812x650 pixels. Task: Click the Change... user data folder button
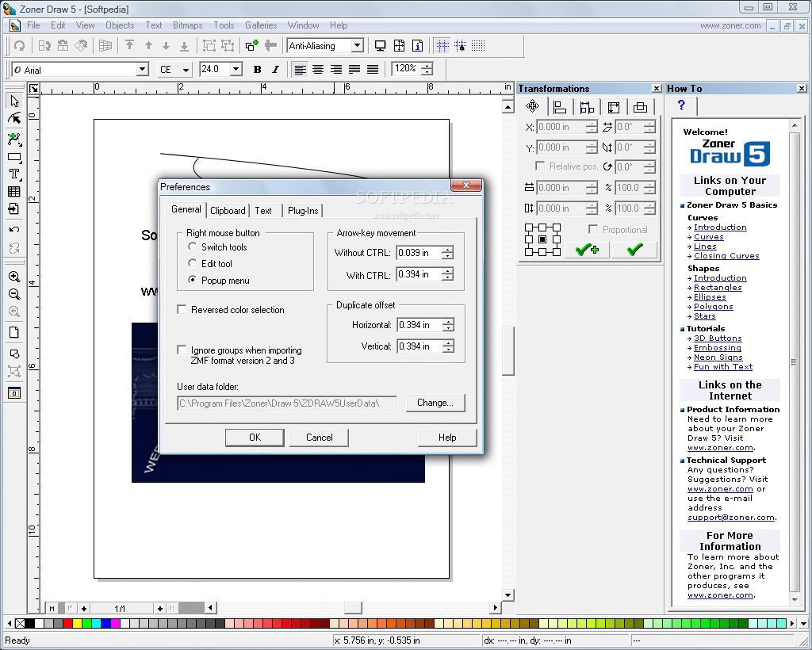click(x=435, y=403)
